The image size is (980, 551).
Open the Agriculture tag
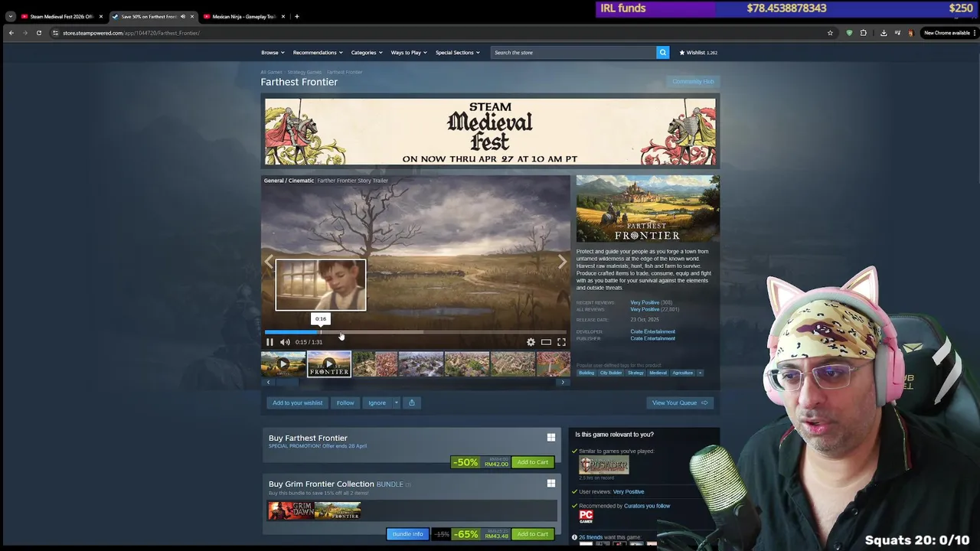click(x=682, y=373)
